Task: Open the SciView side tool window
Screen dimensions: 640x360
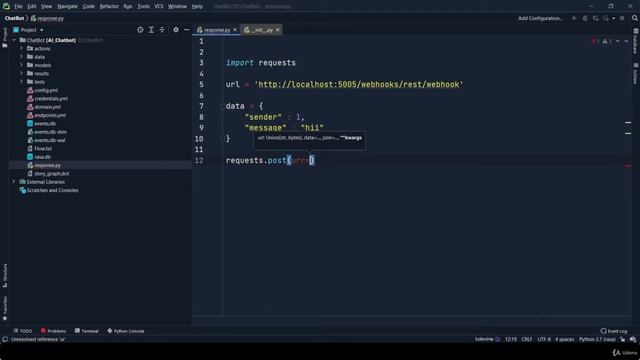Action: (x=636, y=74)
